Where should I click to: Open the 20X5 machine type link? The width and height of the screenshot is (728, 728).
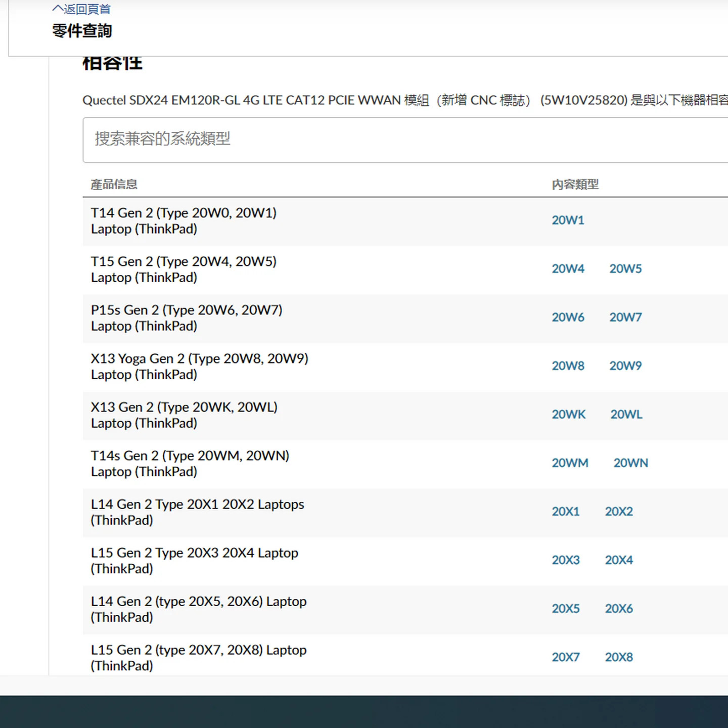(565, 609)
